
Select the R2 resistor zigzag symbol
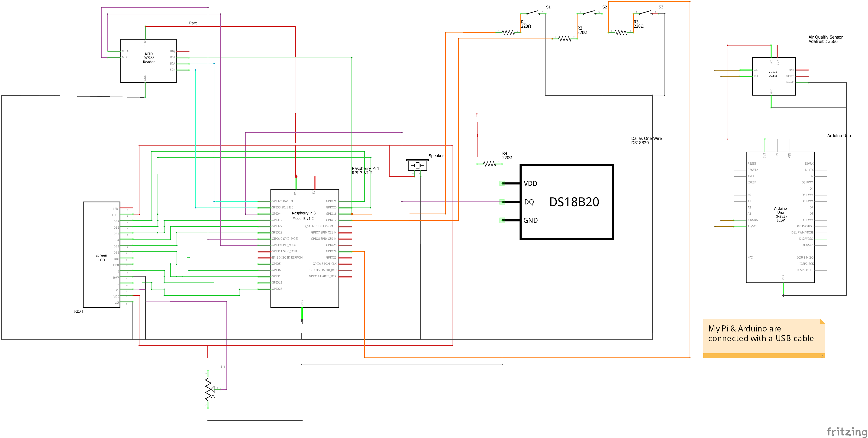565,39
